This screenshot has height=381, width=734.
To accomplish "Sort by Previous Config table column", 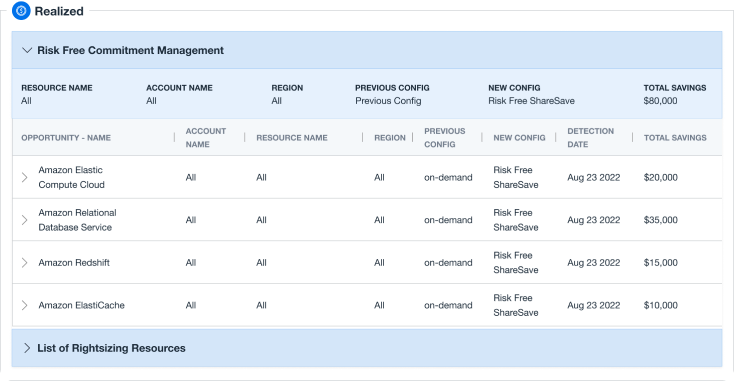I will 444,138.
